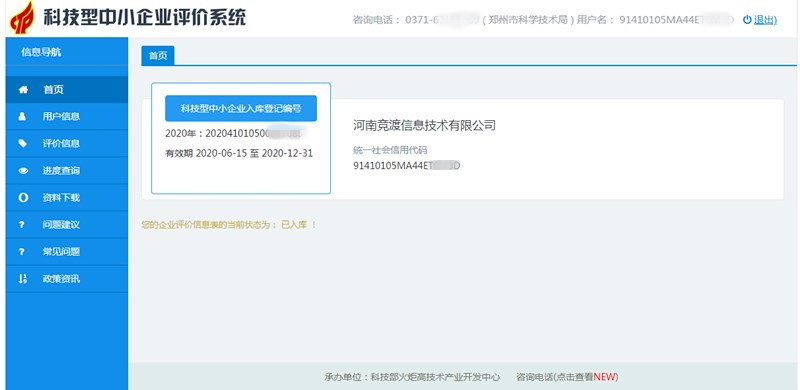This screenshot has height=390, width=800.
Task: Click 郑州市科学技术局 in the header
Action: pos(529,20)
